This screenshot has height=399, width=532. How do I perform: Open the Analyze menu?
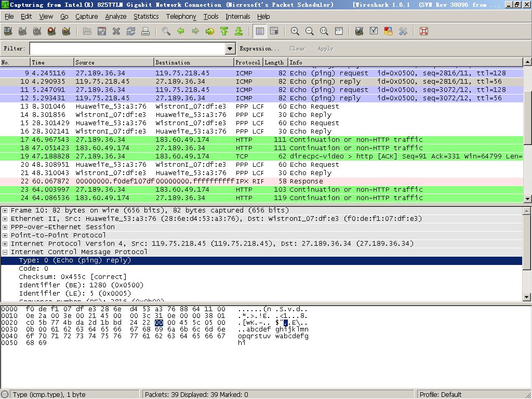[116, 16]
